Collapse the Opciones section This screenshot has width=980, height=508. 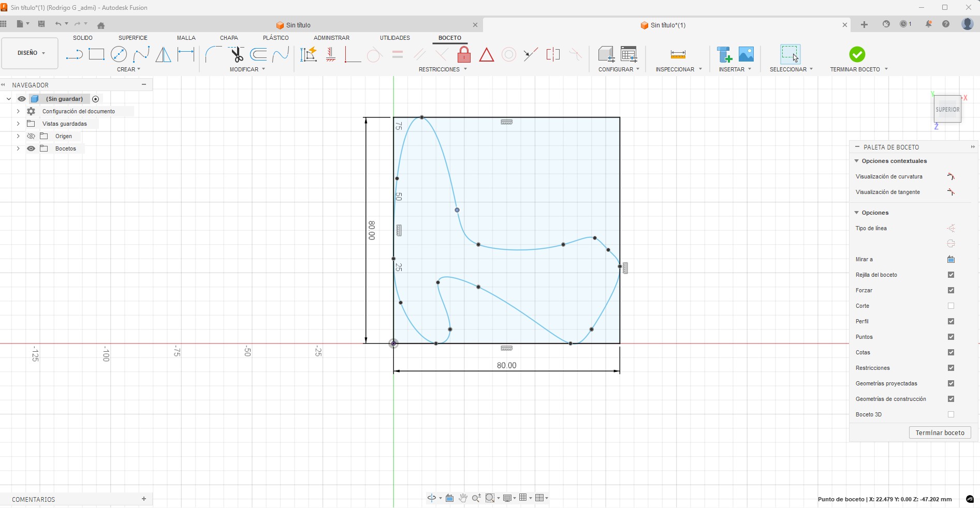(x=857, y=213)
